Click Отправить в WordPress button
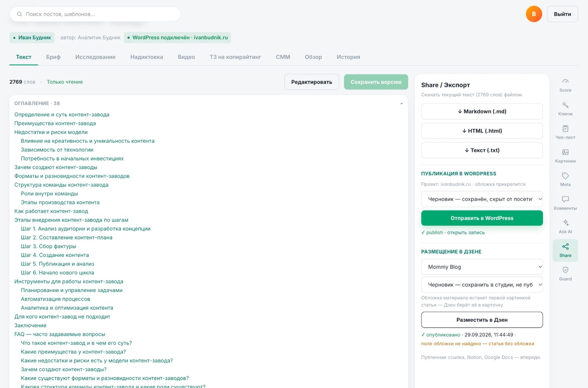 pyautogui.click(x=482, y=218)
